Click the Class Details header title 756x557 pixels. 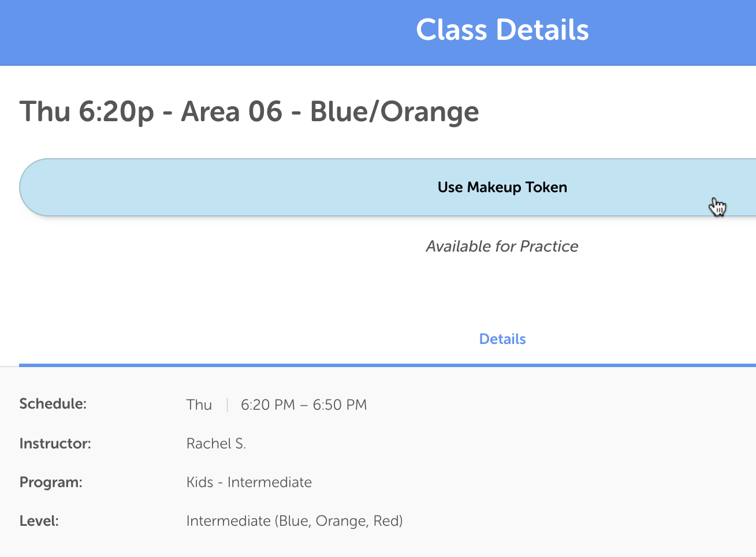point(502,30)
